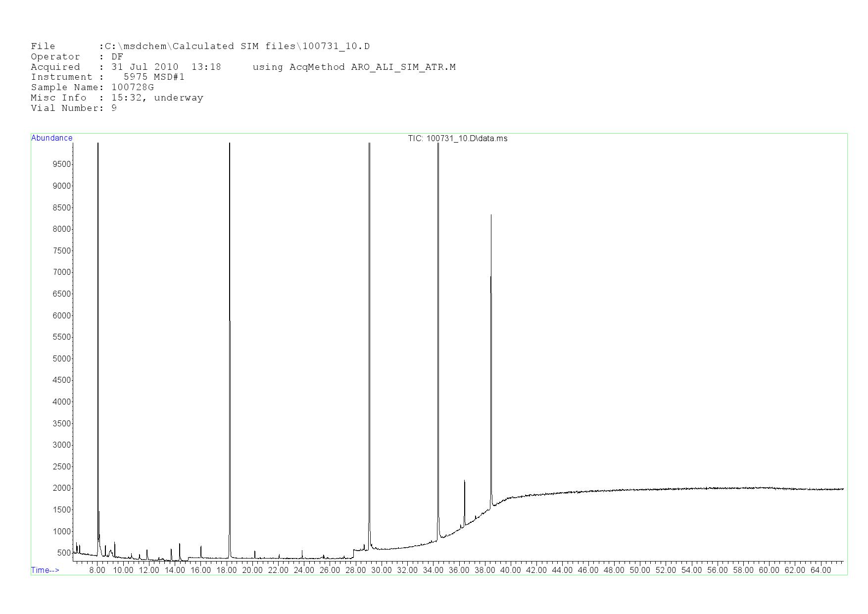The image size is (868, 614).
Task: Click the instrument name 5975 MSD#1
Action: point(154,77)
